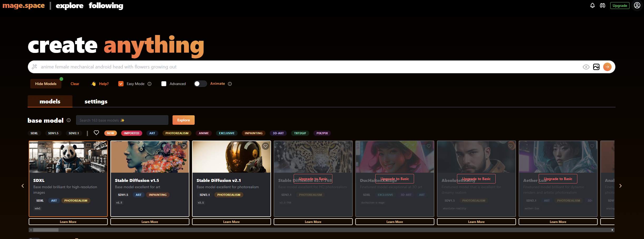Click the image upload icon in prompt bar
Viewport: 644px width, 239px height.
tap(596, 67)
